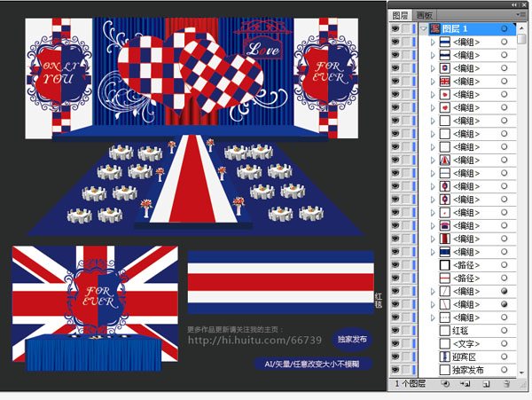The height and width of the screenshot is (400, 532).
Task: Click target circle of the blue curtain group
Action: pyautogui.click(x=505, y=252)
